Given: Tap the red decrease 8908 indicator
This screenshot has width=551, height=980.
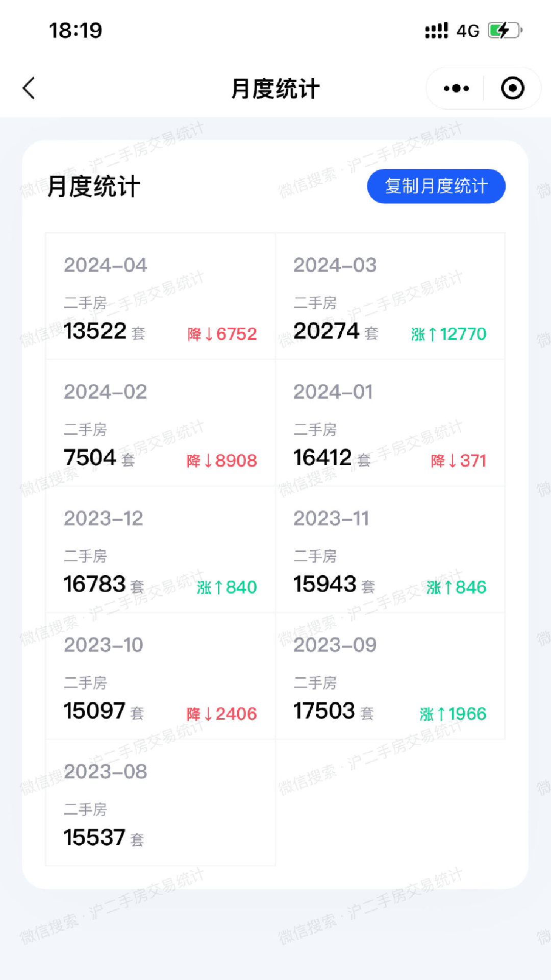Looking at the screenshot, I should coord(222,461).
